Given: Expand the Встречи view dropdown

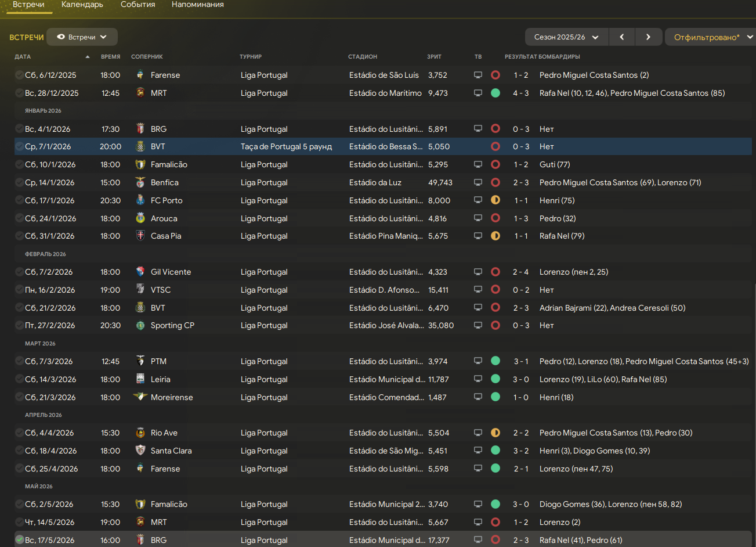Looking at the screenshot, I should [x=82, y=37].
